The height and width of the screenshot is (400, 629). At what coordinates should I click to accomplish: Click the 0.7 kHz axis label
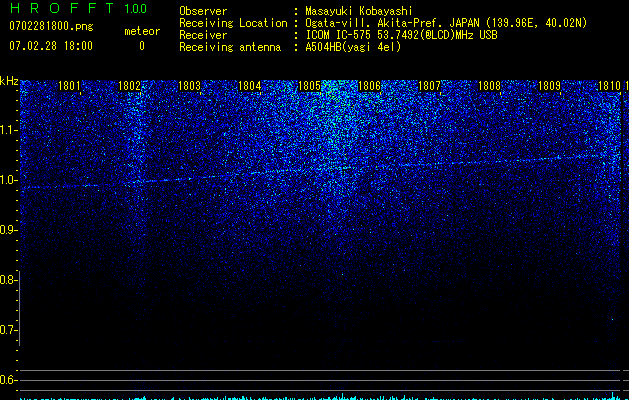[x=8, y=330]
